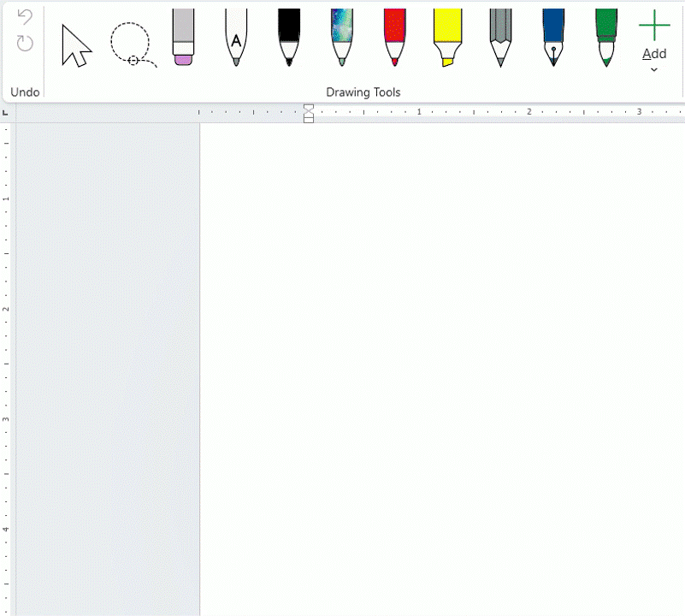Expand the Add pen dropdown chevron

654,69
